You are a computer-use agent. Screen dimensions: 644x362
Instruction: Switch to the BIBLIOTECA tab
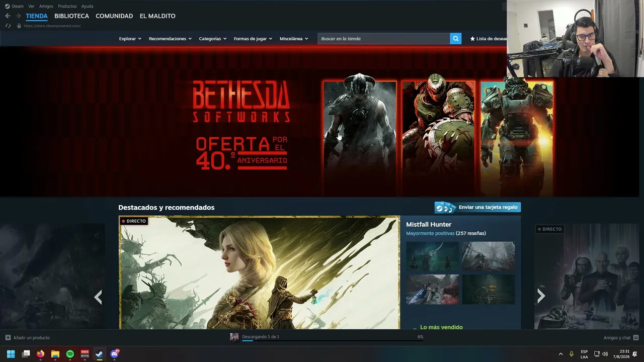point(71,16)
